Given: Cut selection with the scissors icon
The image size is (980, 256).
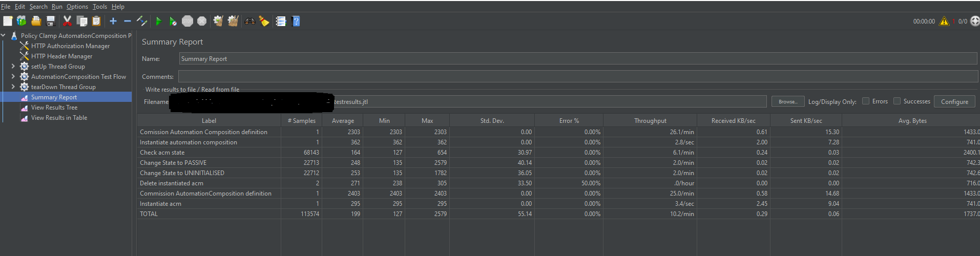Looking at the screenshot, I should pyautogui.click(x=67, y=21).
